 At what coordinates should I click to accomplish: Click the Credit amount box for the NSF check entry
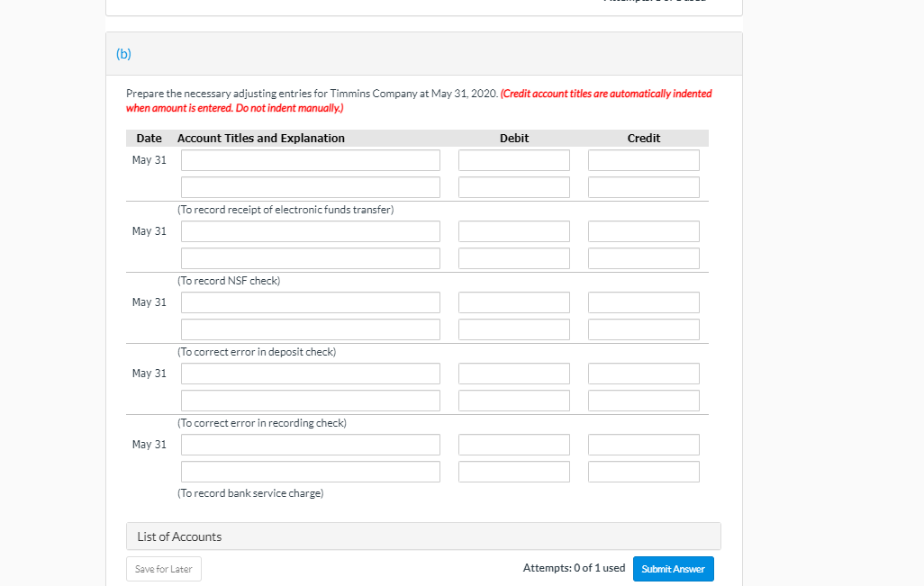[x=643, y=231]
